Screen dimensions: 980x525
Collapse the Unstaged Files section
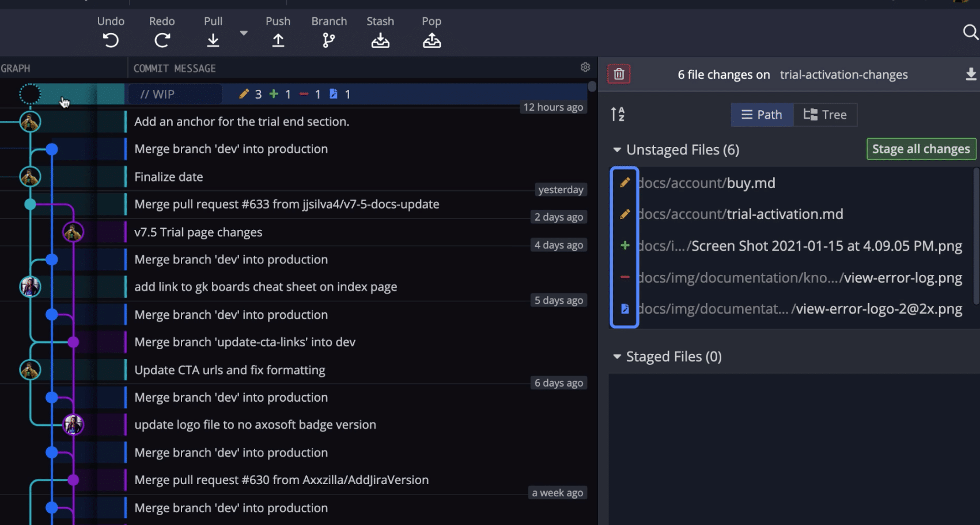[x=617, y=150]
